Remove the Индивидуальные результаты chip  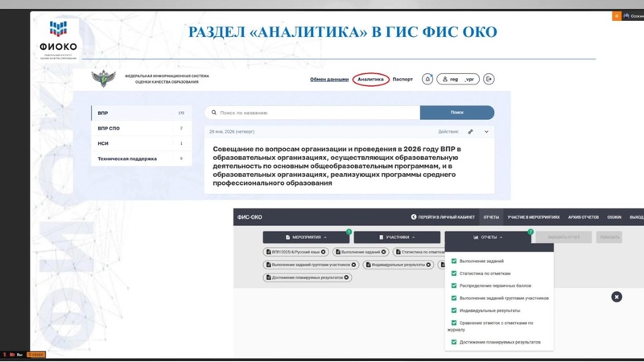pos(428,265)
